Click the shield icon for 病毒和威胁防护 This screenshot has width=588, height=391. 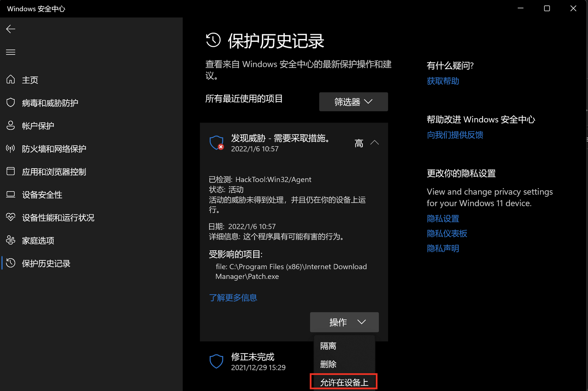coord(11,102)
